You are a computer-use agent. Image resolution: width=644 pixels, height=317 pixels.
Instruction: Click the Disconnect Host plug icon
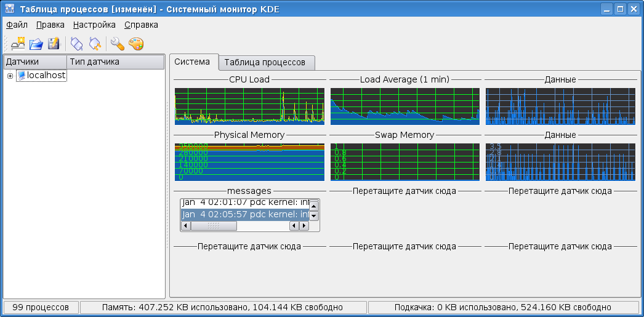(x=95, y=44)
